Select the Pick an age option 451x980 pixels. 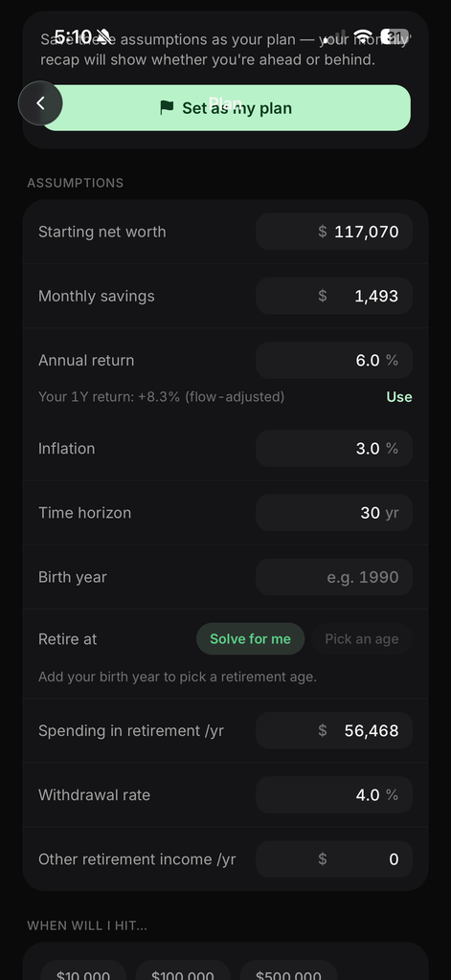click(362, 638)
